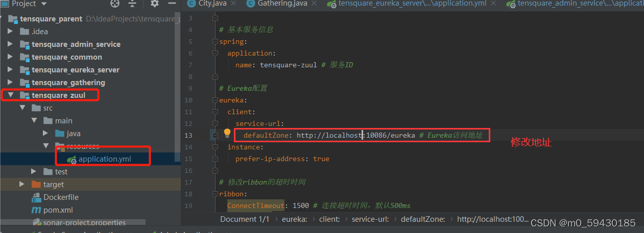Expand the test folder arrow

tap(34, 172)
